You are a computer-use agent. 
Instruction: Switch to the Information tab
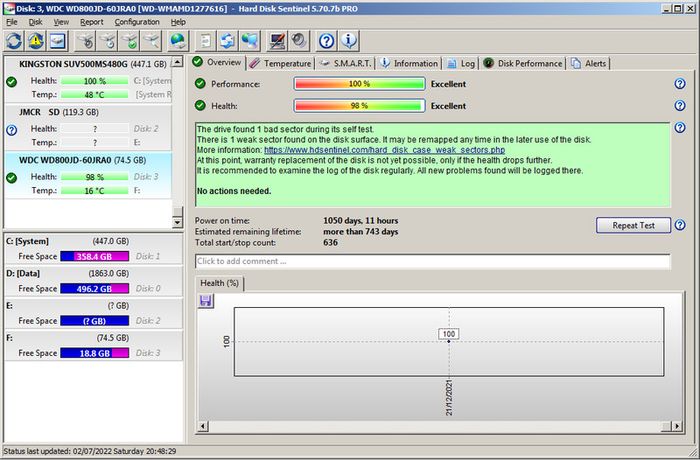click(409, 63)
